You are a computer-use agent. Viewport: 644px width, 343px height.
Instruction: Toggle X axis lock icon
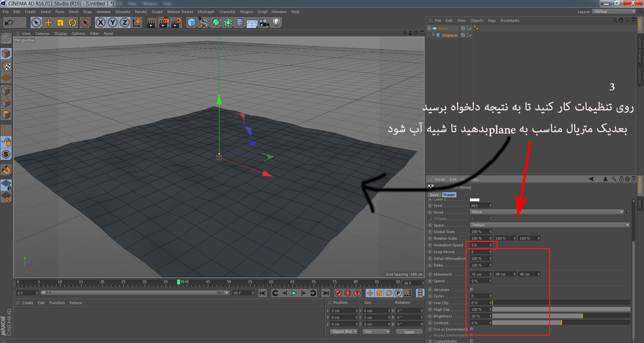pos(100,23)
